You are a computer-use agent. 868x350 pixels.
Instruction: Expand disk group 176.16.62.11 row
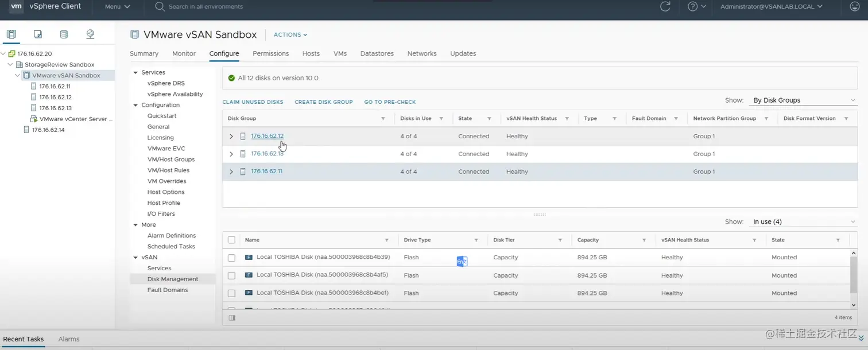point(231,172)
